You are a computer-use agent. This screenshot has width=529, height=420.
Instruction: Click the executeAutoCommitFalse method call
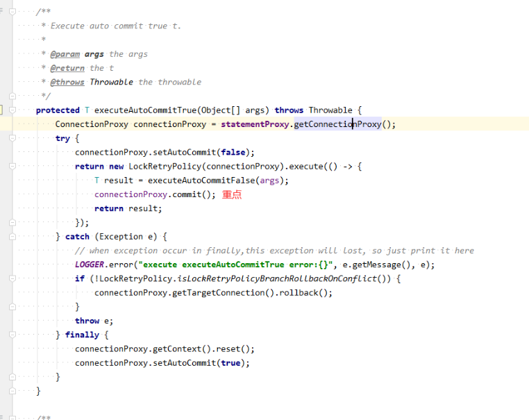(201, 180)
